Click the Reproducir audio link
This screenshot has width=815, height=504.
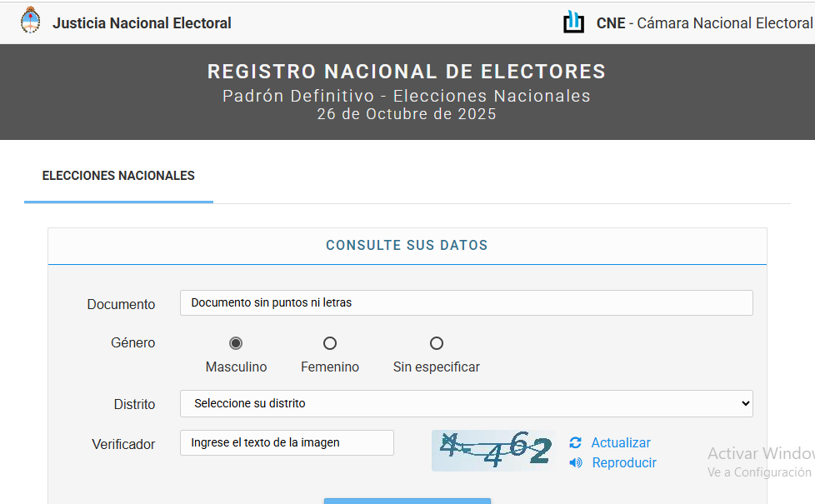[624, 462]
